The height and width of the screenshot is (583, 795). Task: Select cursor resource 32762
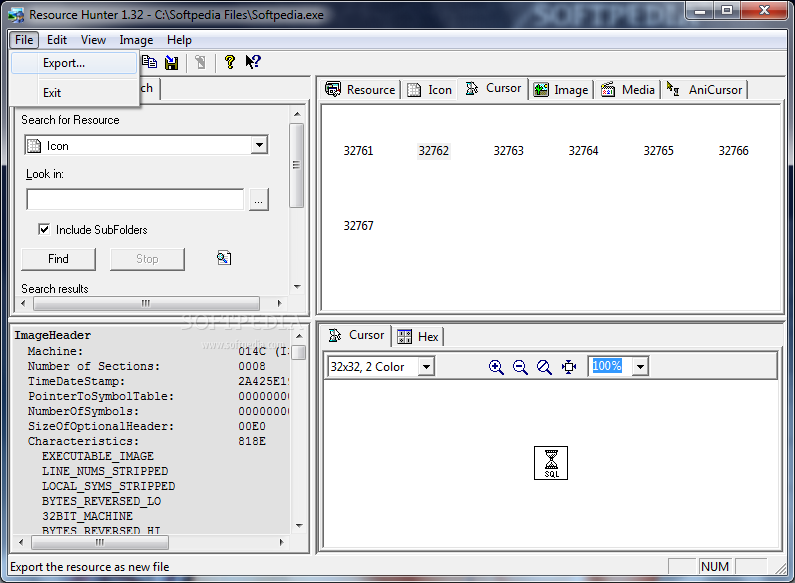pos(433,151)
